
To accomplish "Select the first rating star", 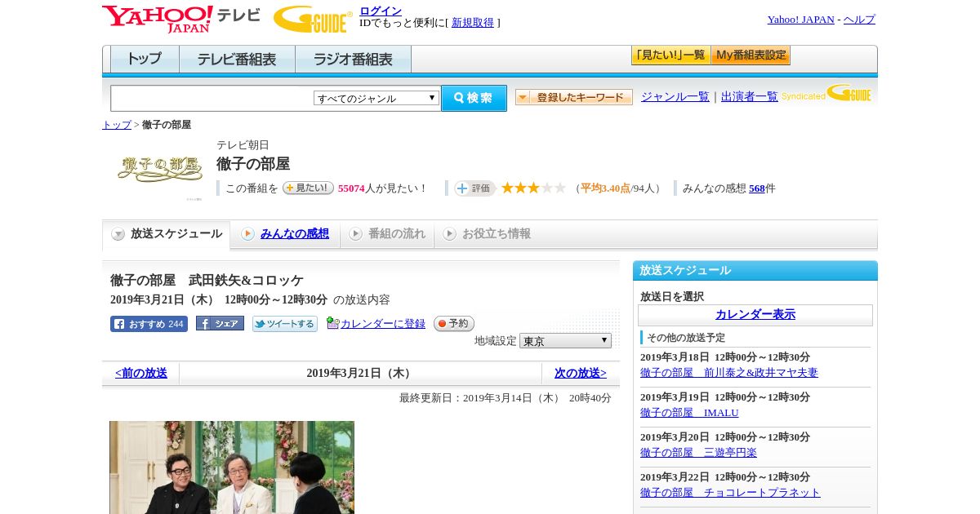I will click(x=507, y=188).
